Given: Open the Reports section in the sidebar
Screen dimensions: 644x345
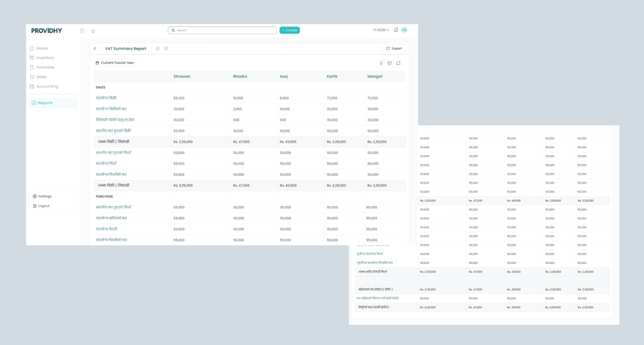Looking at the screenshot, I should pos(45,103).
